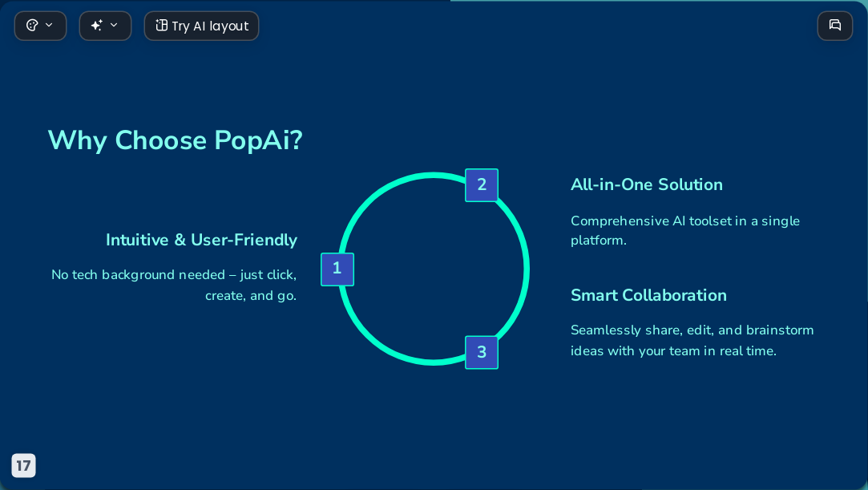The height and width of the screenshot is (490, 868).
Task: Select the heading "All-in-One Solution"
Action: [647, 184]
